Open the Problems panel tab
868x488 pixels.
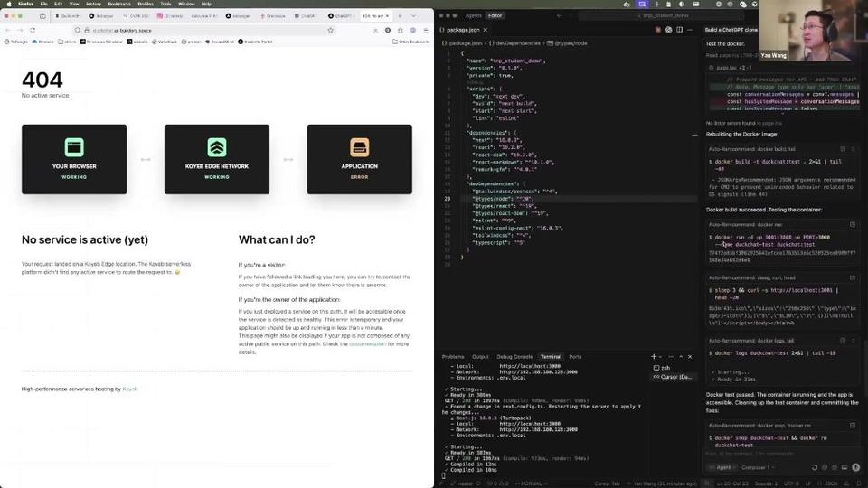point(453,357)
